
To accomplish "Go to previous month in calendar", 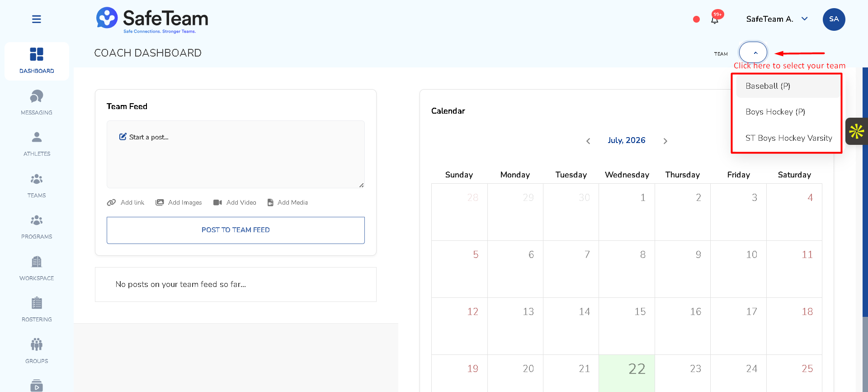I will click(x=588, y=141).
